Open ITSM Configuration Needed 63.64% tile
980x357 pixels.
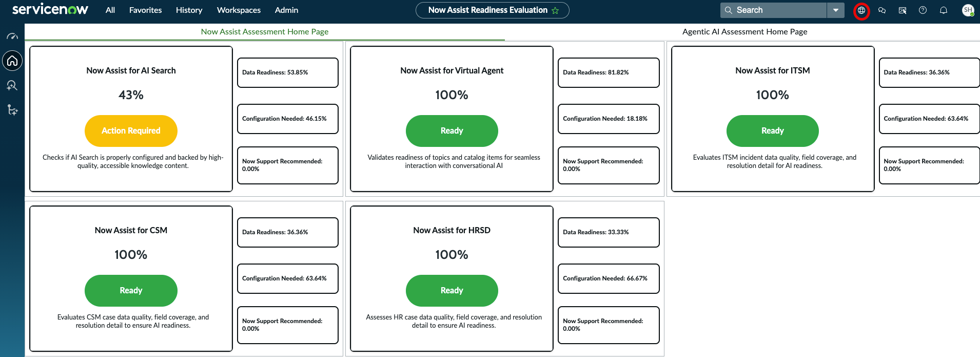click(x=929, y=119)
